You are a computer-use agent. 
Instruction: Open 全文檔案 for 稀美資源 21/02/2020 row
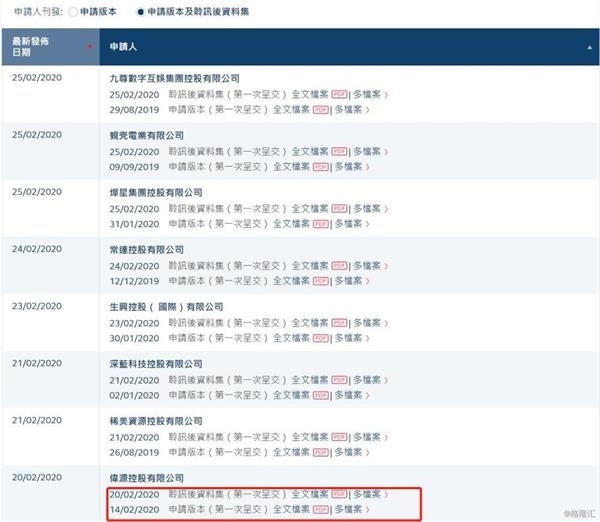click(x=310, y=437)
